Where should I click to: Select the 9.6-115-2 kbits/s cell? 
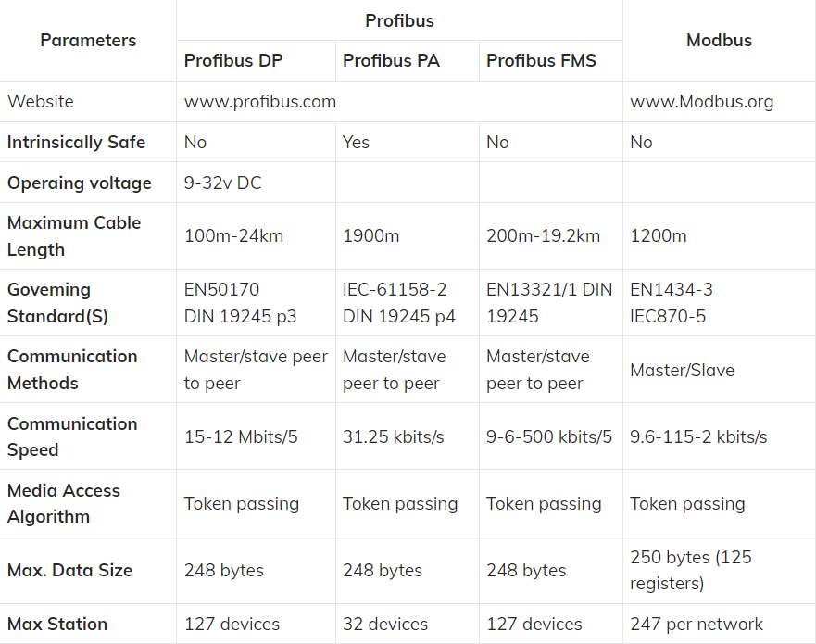click(698, 436)
